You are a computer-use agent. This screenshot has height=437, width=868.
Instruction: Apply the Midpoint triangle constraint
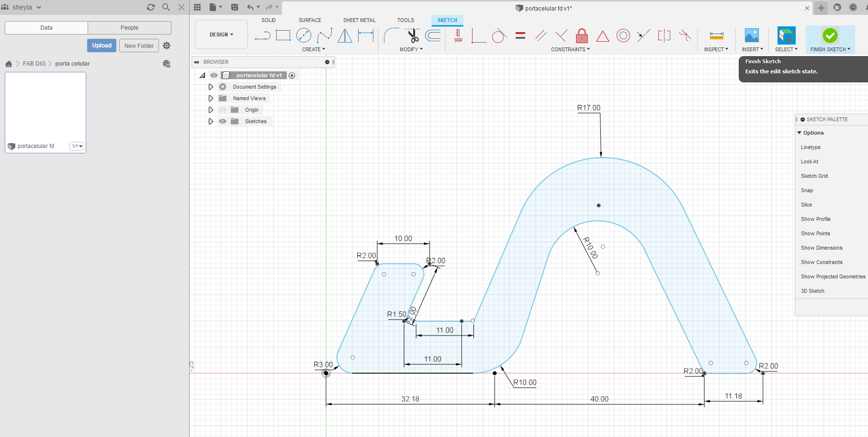[x=602, y=36]
